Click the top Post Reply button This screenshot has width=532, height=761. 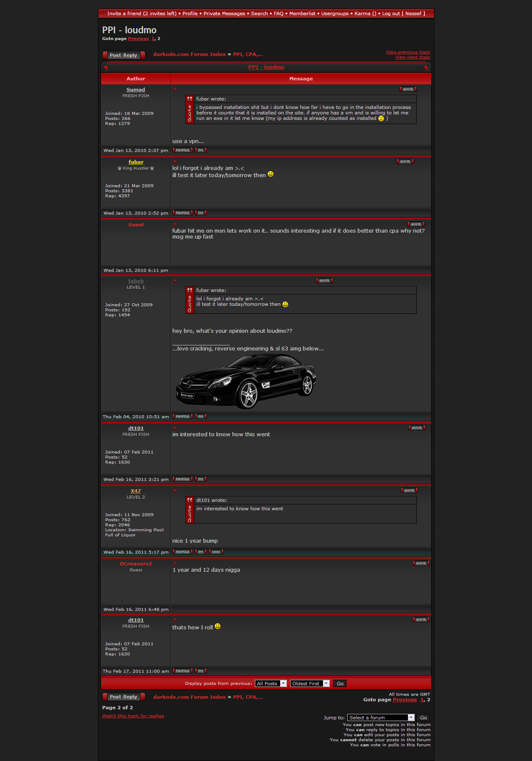coord(124,55)
